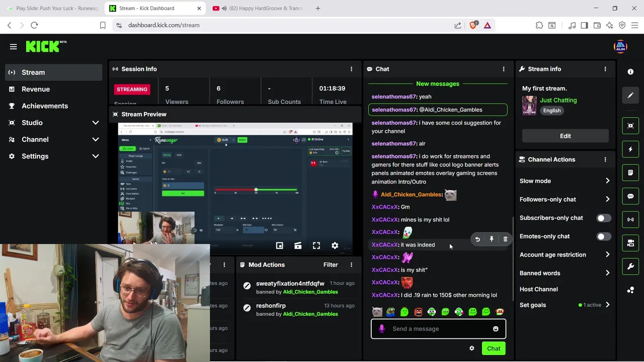Screen dimensions: 644x362
Task: Go to Achievements in left sidebar
Action: point(54,106)
